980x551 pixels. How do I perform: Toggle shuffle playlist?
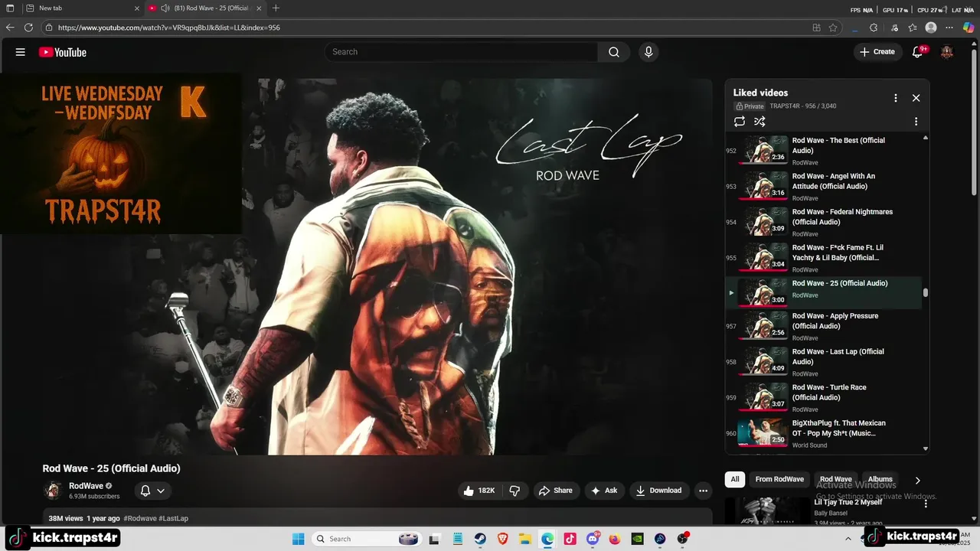click(759, 122)
